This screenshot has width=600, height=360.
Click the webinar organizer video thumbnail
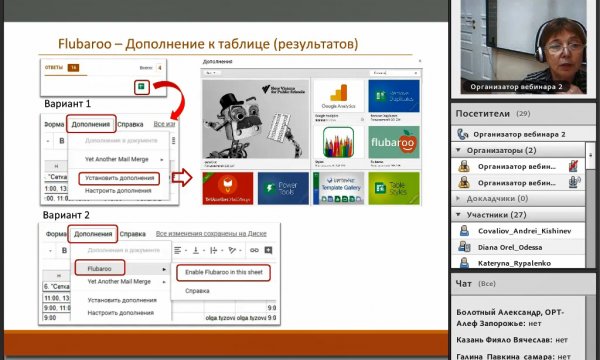(523, 47)
